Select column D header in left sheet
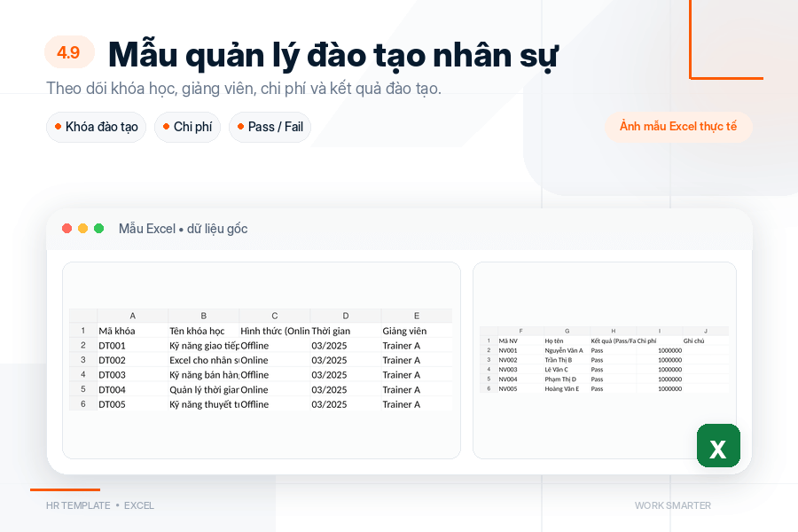The height and width of the screenshot is (532, 798). (x=346, y=316)
